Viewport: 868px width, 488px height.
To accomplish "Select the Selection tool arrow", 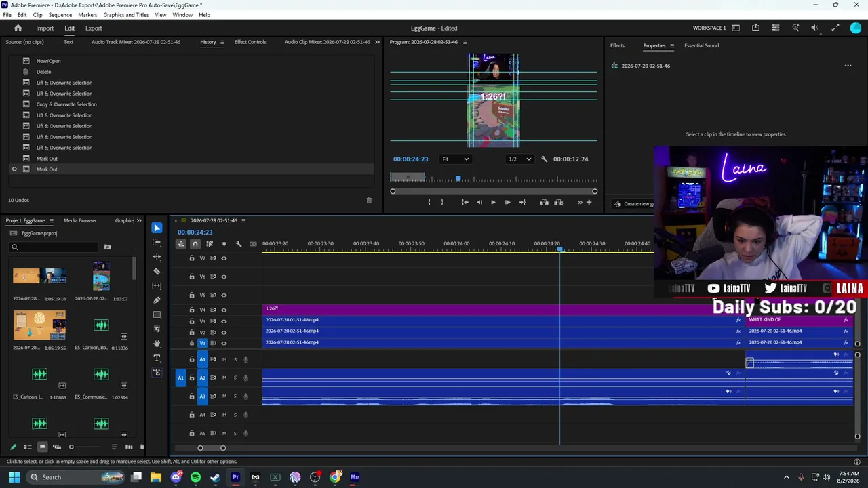I will 157,228.
